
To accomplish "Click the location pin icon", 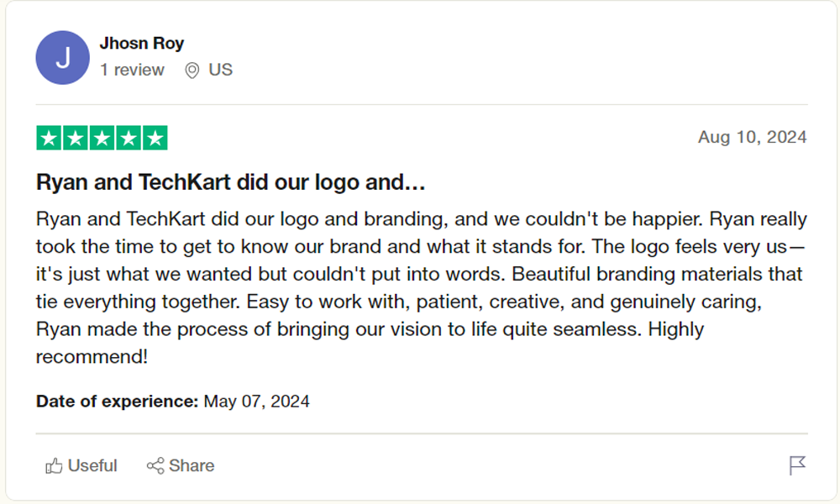I will tap(192, 71).
